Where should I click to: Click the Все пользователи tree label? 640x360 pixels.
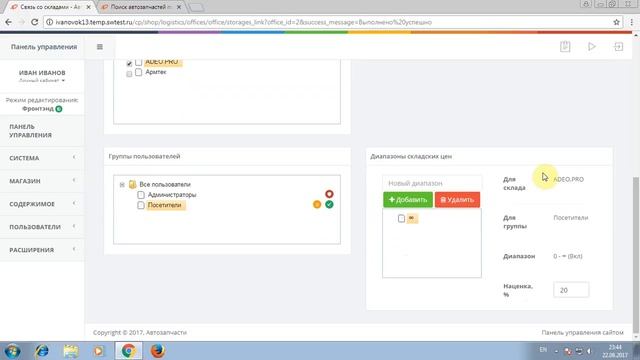(x=165, y=184)
